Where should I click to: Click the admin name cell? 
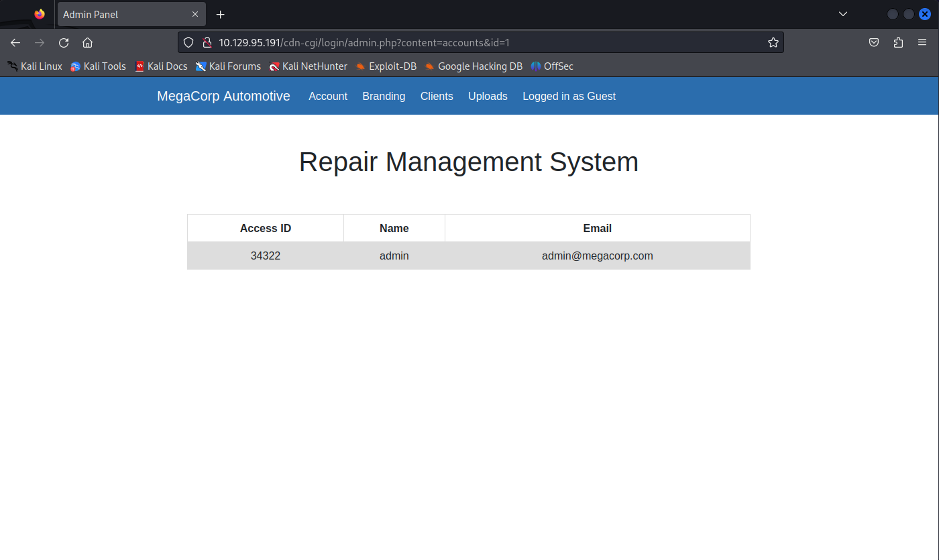[x=394, y=256]
